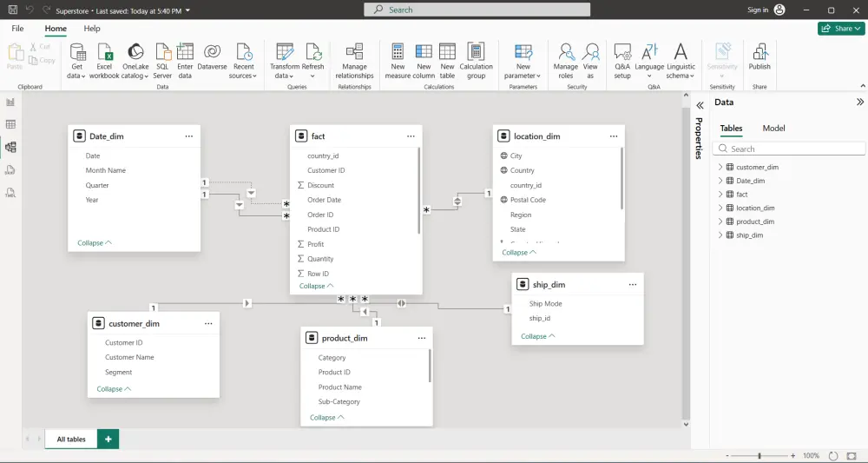Switch to Report view in sidebar
This screenshot has height=463, width=868.
coord(10,102)
